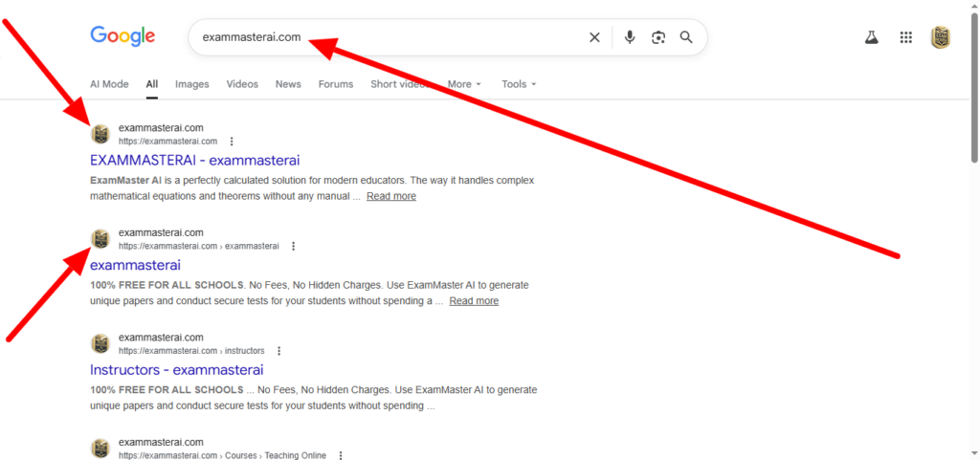
Task: Click Read more under second result
Action: (474, 301)
